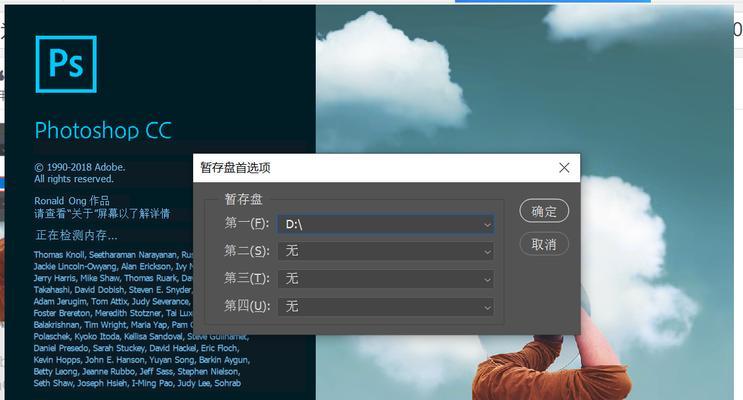The width and height of the screenshot is (743, 400).
Task: Click the Ronald Ong 作品 credit
Action: click(x=72, y=200)
